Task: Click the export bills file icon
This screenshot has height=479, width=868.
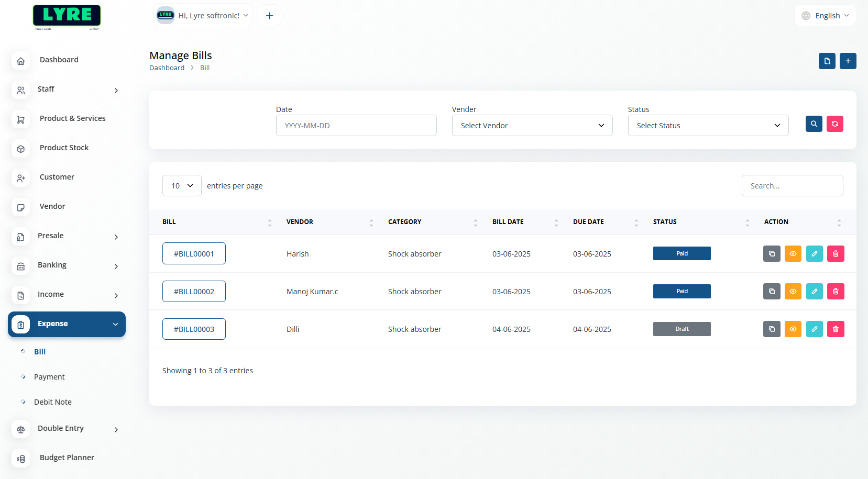Action: pos(827,61)
